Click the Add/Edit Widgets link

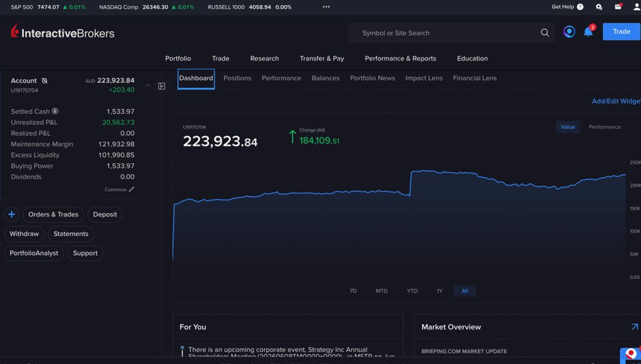616,101
